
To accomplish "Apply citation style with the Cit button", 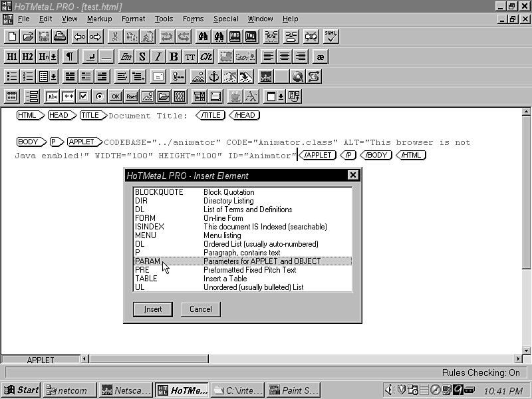I will click(x=206, y=57).
